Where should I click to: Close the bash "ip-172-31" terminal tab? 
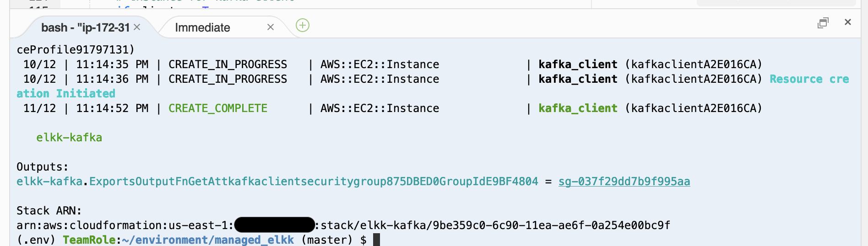pos(137,27)
